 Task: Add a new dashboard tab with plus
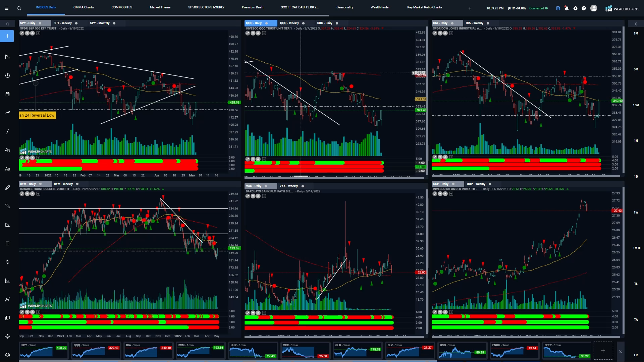(470, 8)
